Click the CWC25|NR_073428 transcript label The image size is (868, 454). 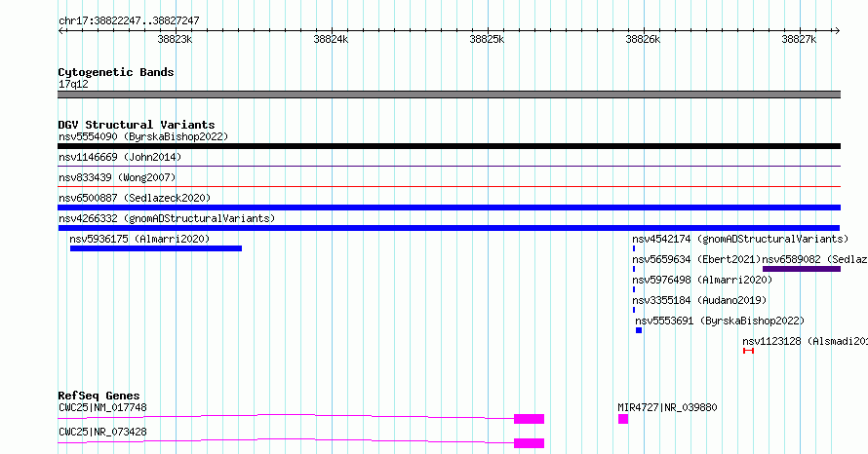[102, 432]
